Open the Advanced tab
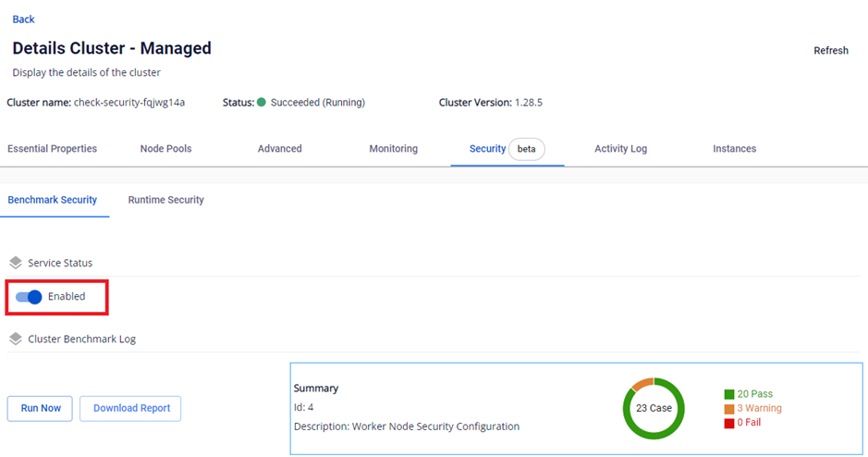 [x=279, y=149]
